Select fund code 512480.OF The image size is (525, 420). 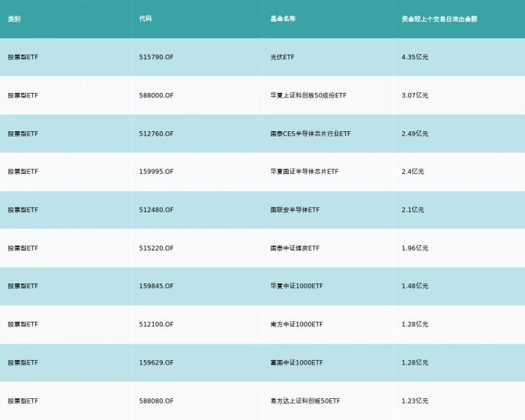[x=156, y=210]
